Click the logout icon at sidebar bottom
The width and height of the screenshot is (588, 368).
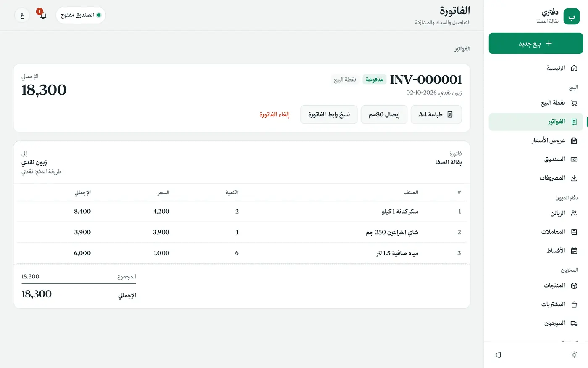[x=498, y=355]
